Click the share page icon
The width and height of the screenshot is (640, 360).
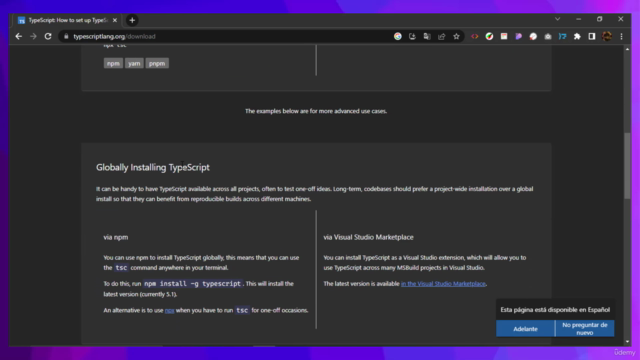[x=442, y=36]
